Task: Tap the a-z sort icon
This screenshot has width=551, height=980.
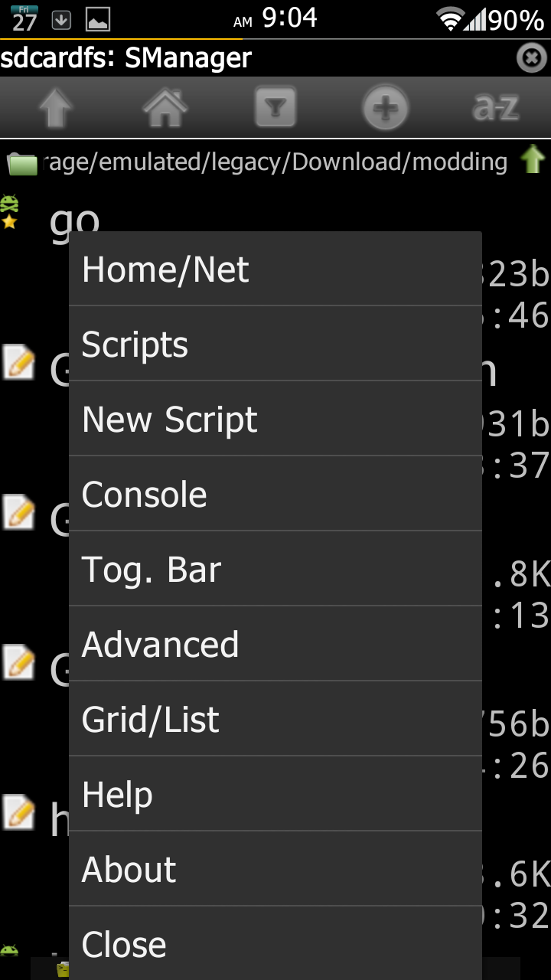Action: pyautogui.click(x=496, y=109)
